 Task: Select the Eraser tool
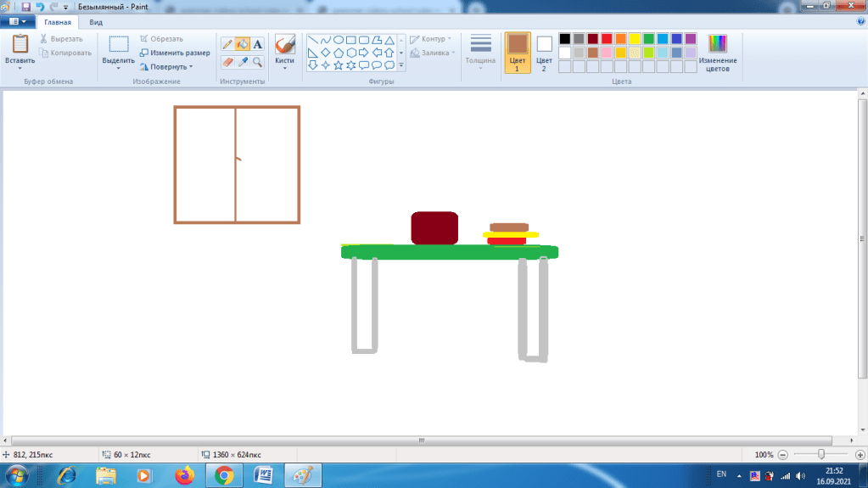pyautogui.click(x=227, y=62)
